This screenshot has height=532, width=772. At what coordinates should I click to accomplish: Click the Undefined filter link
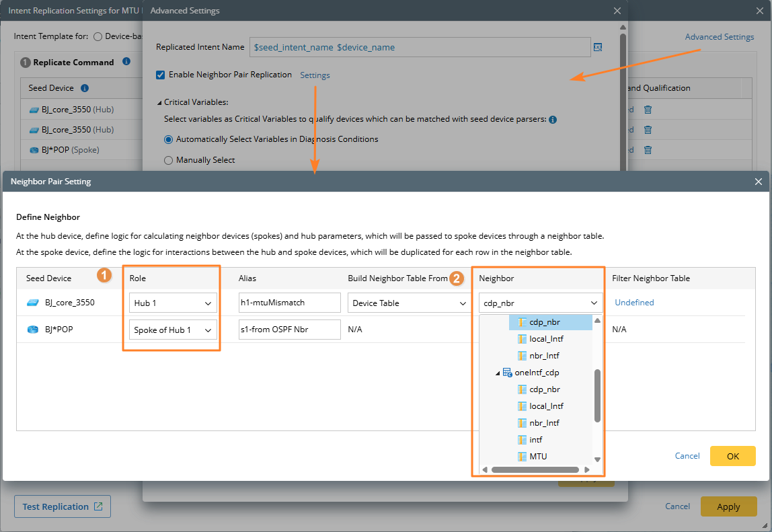coord(634,303)
